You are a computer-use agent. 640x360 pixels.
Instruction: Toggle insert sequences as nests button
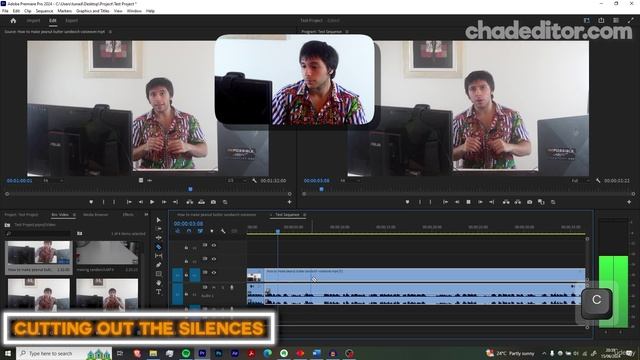(178, 231)
